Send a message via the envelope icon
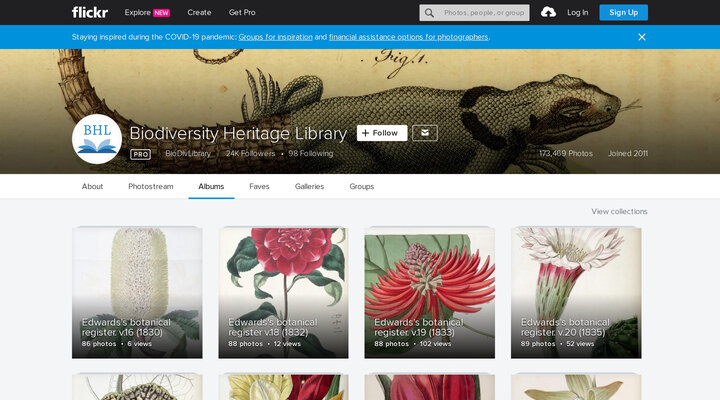The image size is (720, 400). (x=425, y=133)
